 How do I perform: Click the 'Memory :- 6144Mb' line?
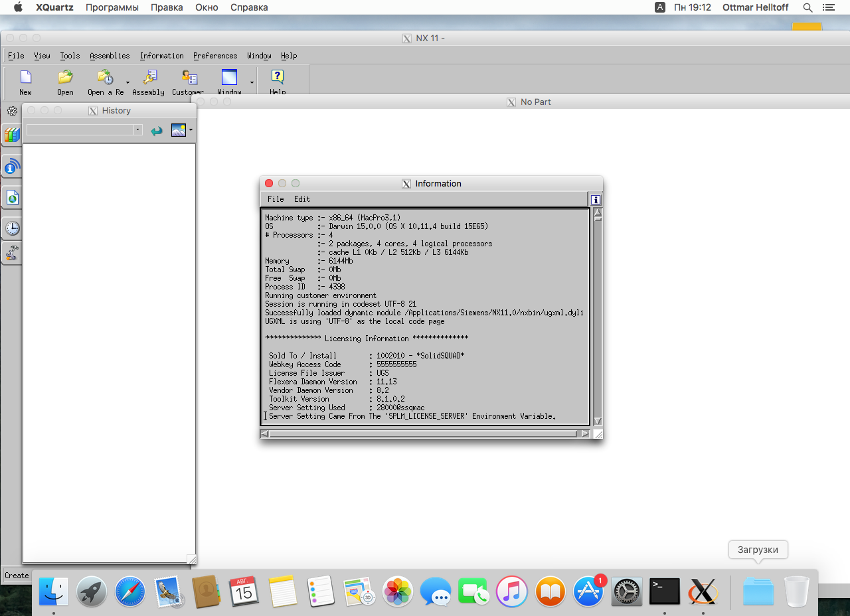point(309,261)
